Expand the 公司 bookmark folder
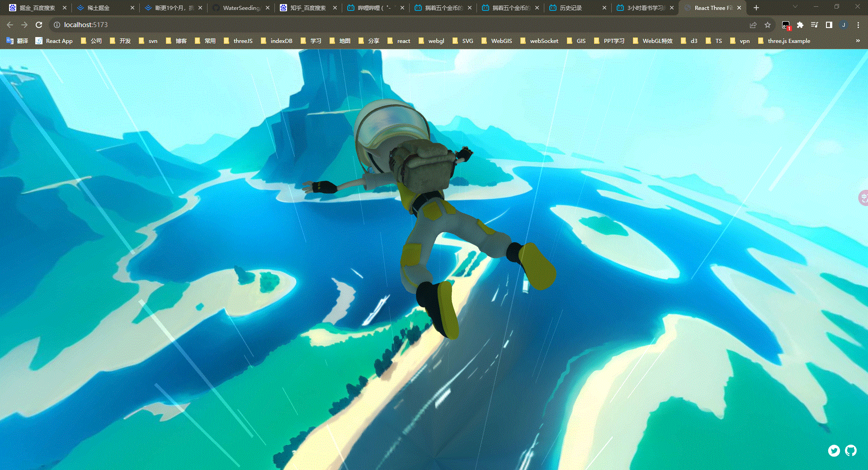Viewport: 868px width, 470px height. 91,41
